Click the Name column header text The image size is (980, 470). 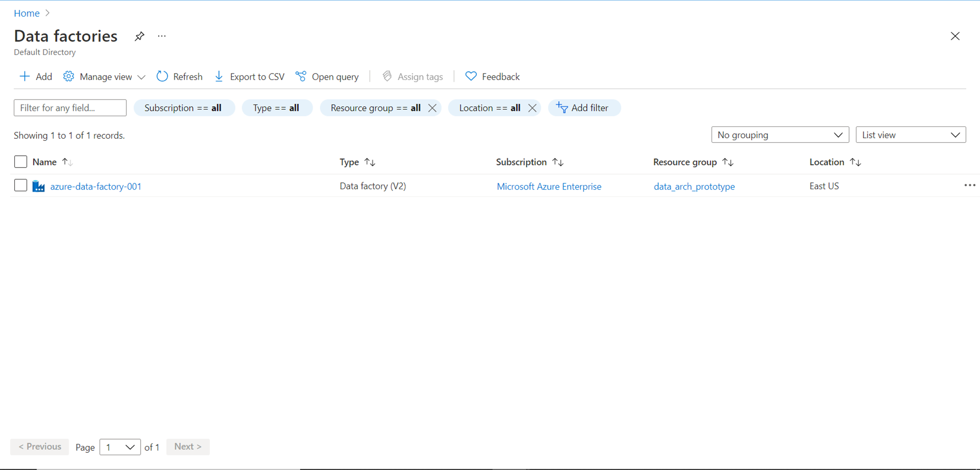pos(45,162)
